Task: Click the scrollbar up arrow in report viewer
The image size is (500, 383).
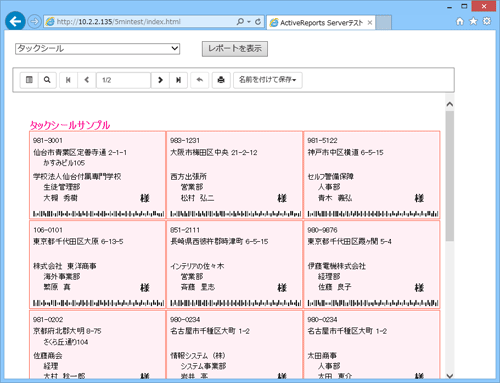Action: [450, 104]
